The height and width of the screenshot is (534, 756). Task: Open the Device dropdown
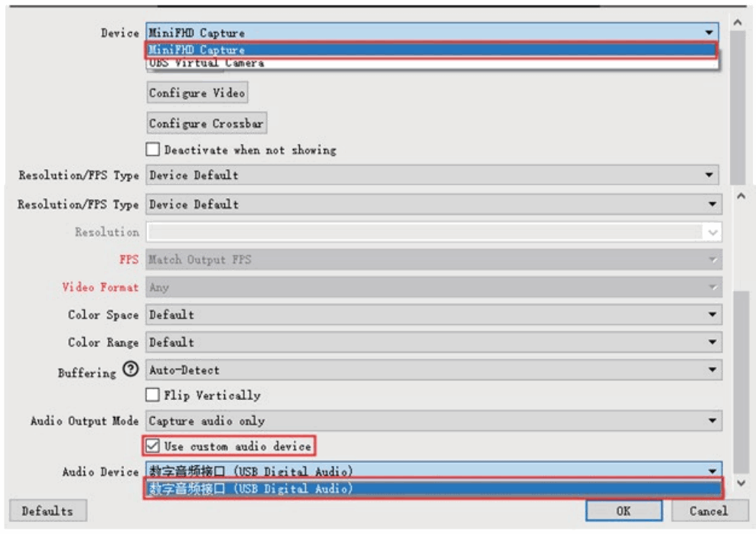432,33
